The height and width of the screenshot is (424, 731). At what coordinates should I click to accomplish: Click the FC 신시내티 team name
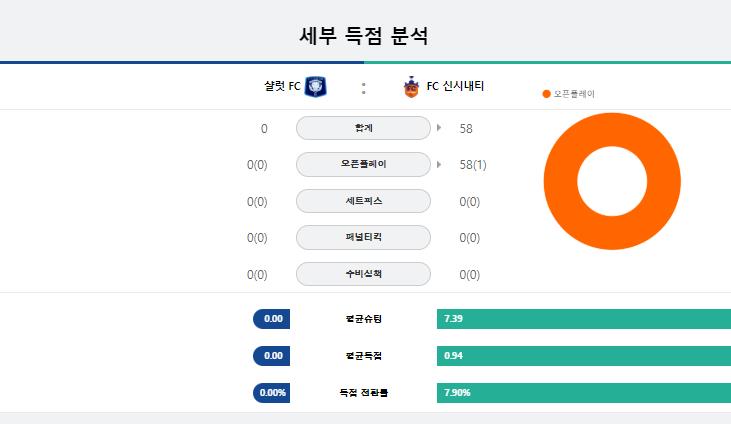[455, 86]
